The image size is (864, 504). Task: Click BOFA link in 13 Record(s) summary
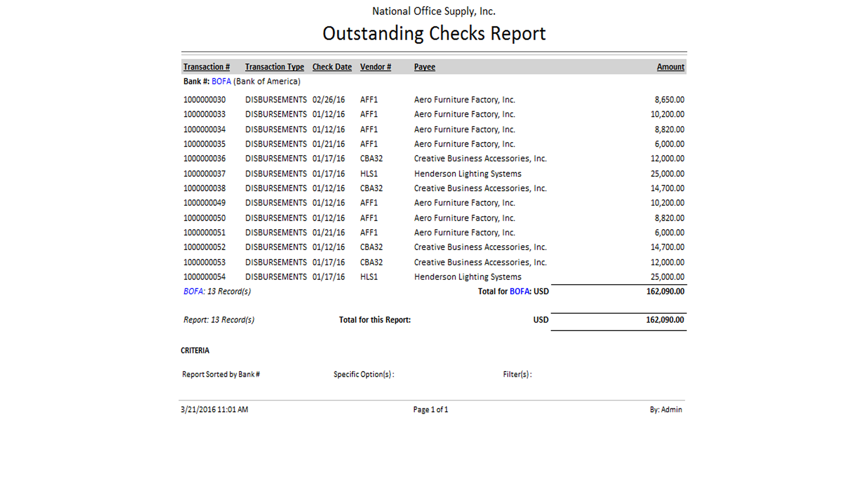click(x=193, y=291)
